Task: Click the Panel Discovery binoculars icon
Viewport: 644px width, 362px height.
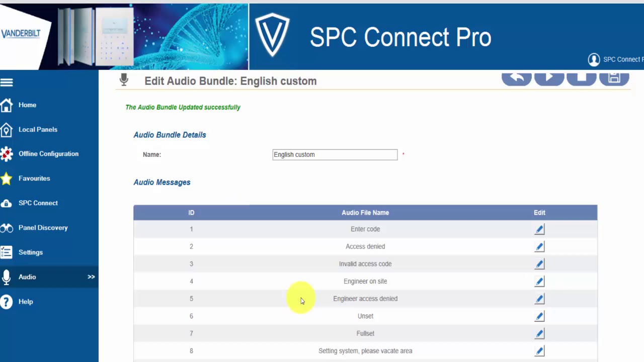Action: 7,228
